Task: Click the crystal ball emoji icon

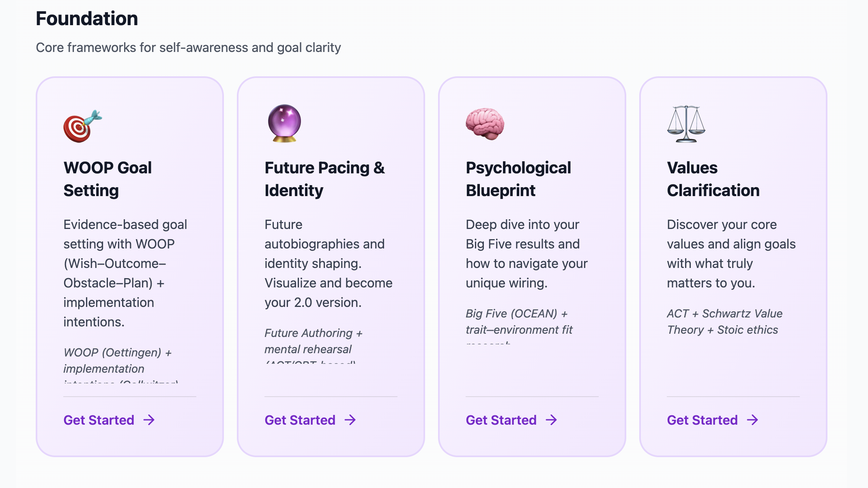Action: [x=284, y=123]
